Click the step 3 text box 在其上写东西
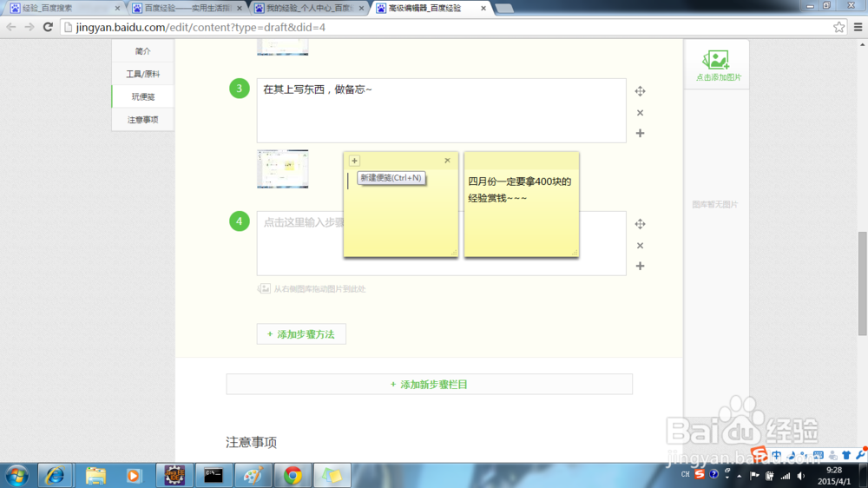 [x=441, y=110]
